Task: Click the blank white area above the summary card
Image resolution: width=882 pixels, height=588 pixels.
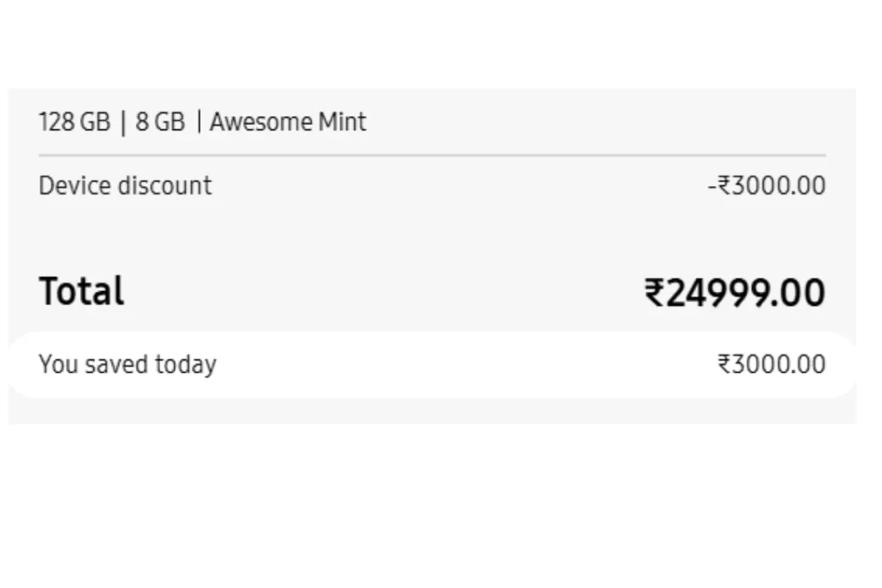Action: [432, 44]
